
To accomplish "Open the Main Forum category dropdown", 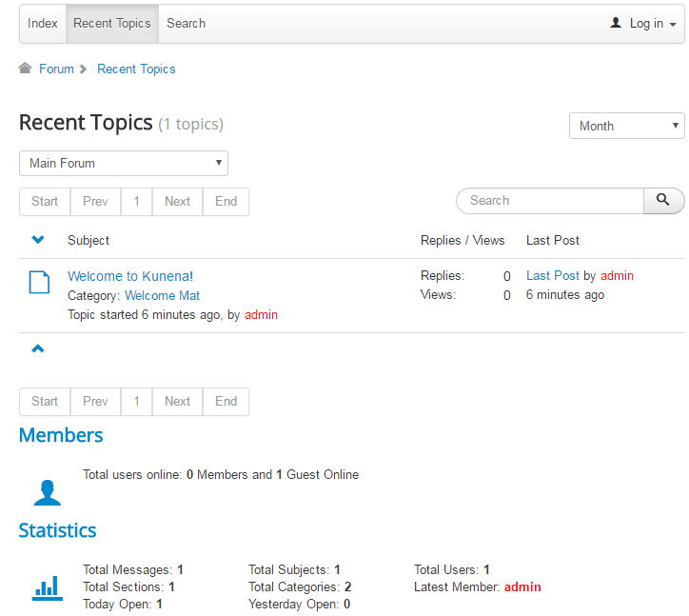I will 124,163.
